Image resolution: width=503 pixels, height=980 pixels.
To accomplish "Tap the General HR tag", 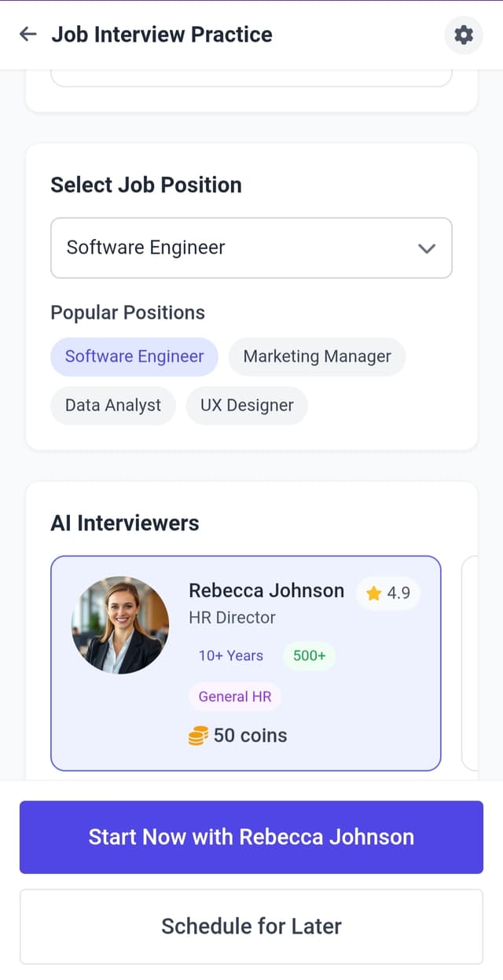I will point(235,696).
